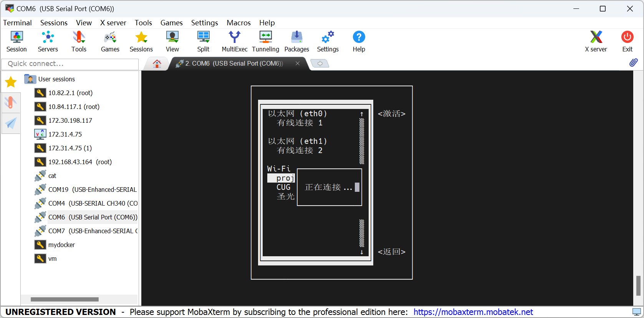Click the Quick connect input field
The image size is (644, 318).
pyautogui.click(x=70, y=64)
